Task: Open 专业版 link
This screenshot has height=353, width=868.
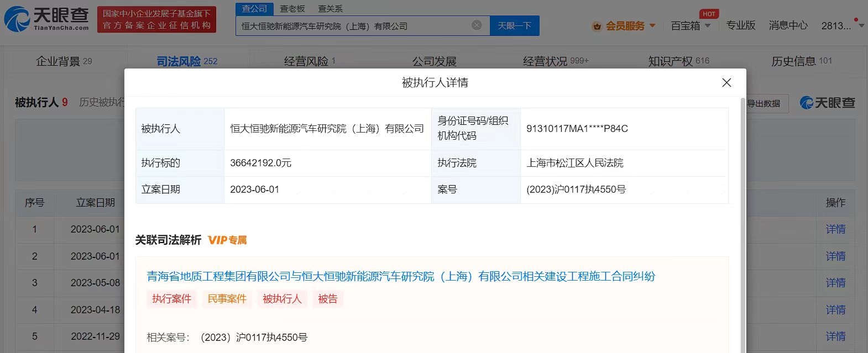Action: coord(740,25)
